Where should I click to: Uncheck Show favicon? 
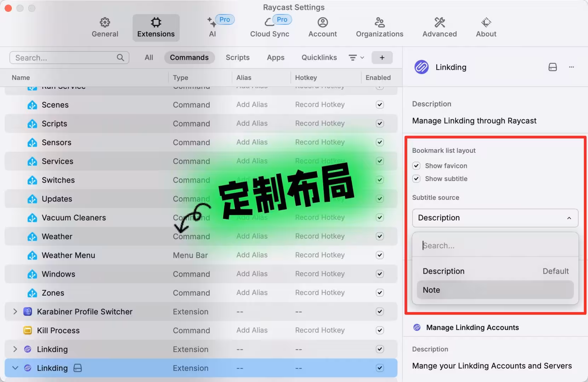tap(416, 166)
